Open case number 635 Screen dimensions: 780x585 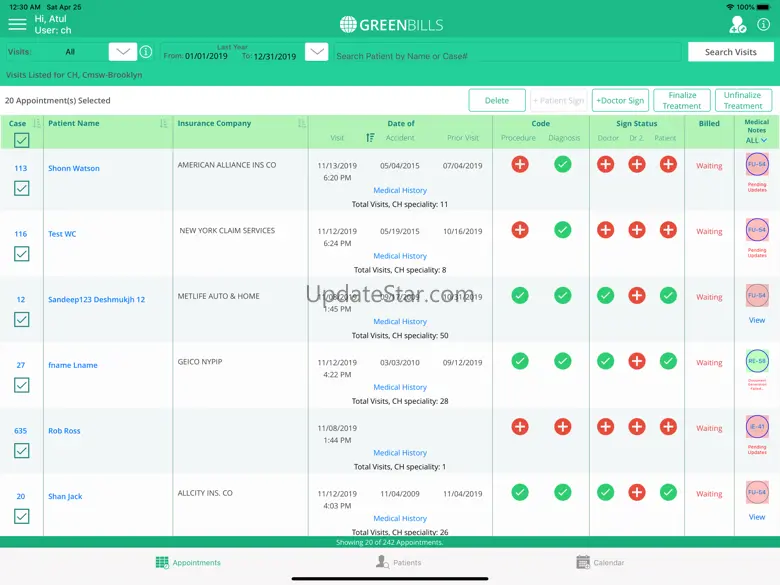20,431
